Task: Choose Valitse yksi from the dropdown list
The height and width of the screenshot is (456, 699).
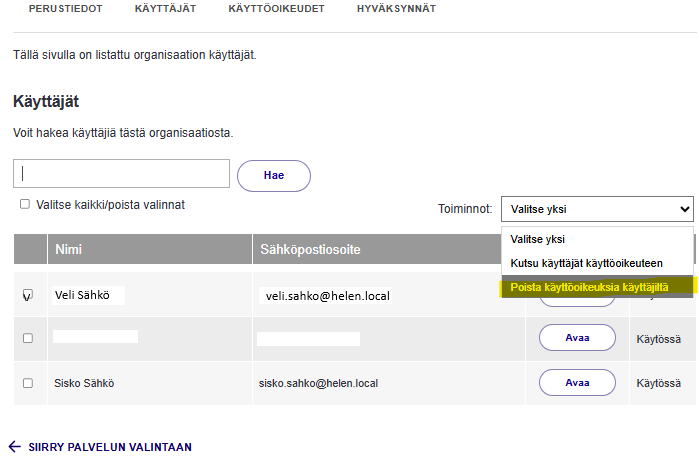Action: click(538, 240)
